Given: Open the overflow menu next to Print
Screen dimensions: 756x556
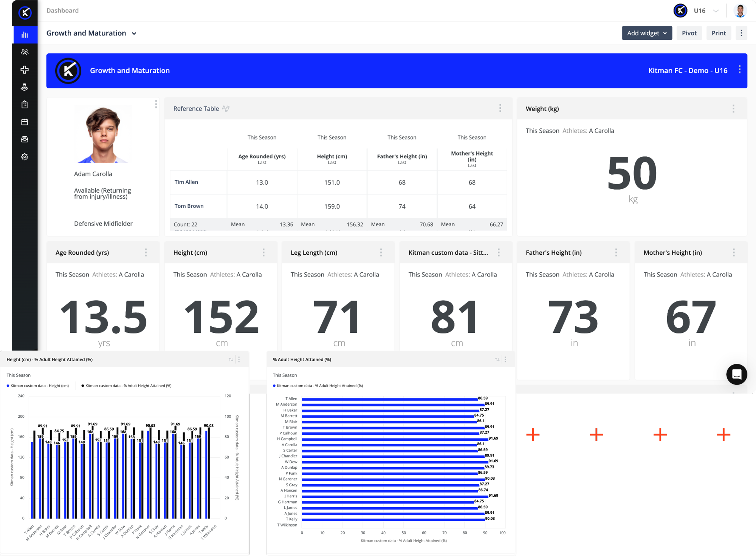Looking at the screenshot, I should 741,33.
